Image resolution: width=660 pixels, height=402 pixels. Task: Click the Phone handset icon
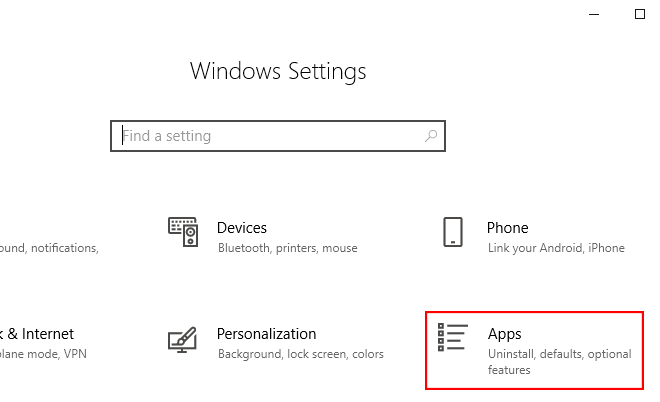(453, 232)
